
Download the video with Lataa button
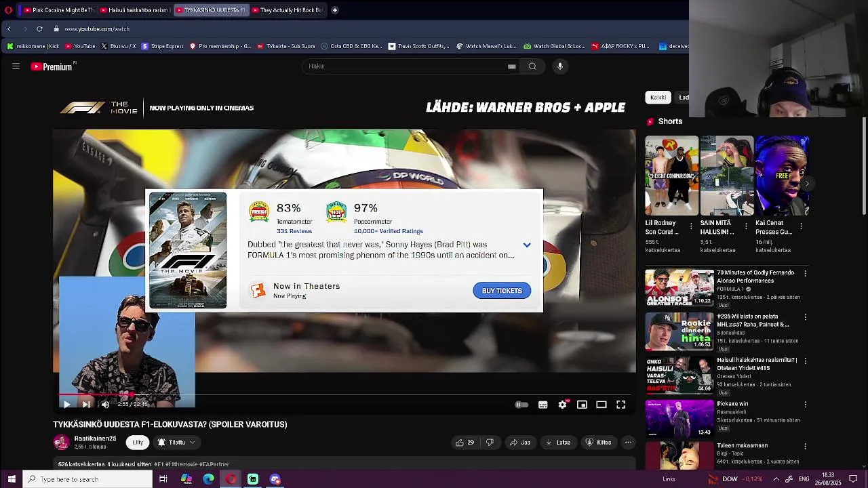click(x=559, y=443)
